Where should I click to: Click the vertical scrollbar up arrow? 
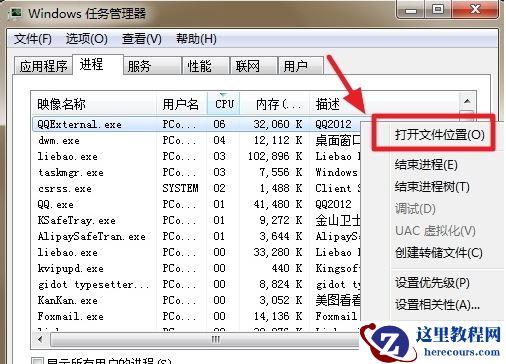pyautogui.click(x=467, y=101)
